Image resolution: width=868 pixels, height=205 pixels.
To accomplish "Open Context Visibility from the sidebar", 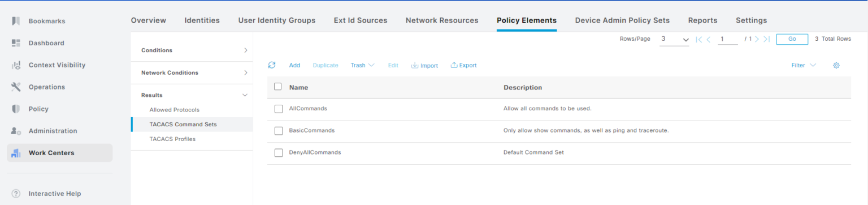I will pos(57,65).
